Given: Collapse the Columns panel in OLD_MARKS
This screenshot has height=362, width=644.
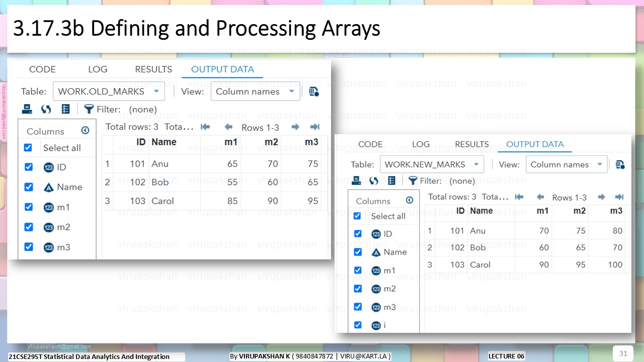Looking at the screenshot, I should [x=85, y=131].
